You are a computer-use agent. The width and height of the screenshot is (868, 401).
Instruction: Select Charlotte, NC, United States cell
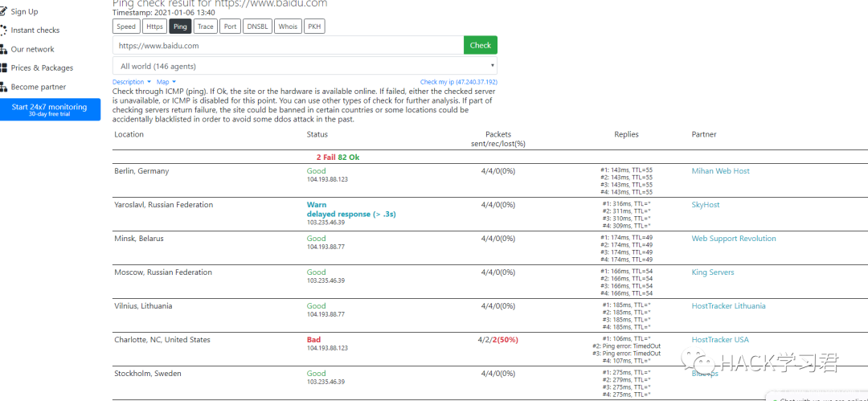(x=162, y=340)
